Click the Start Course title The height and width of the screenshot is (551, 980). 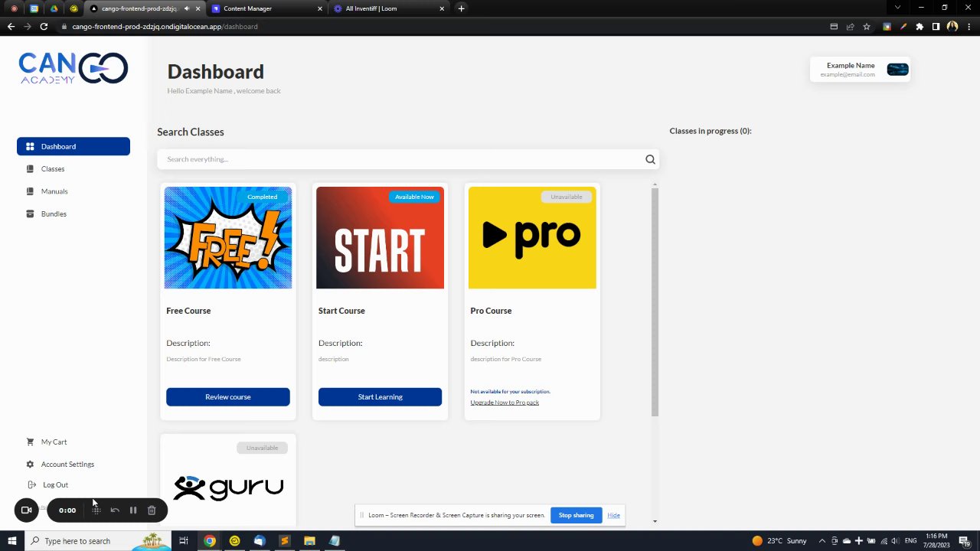point(341,311)
